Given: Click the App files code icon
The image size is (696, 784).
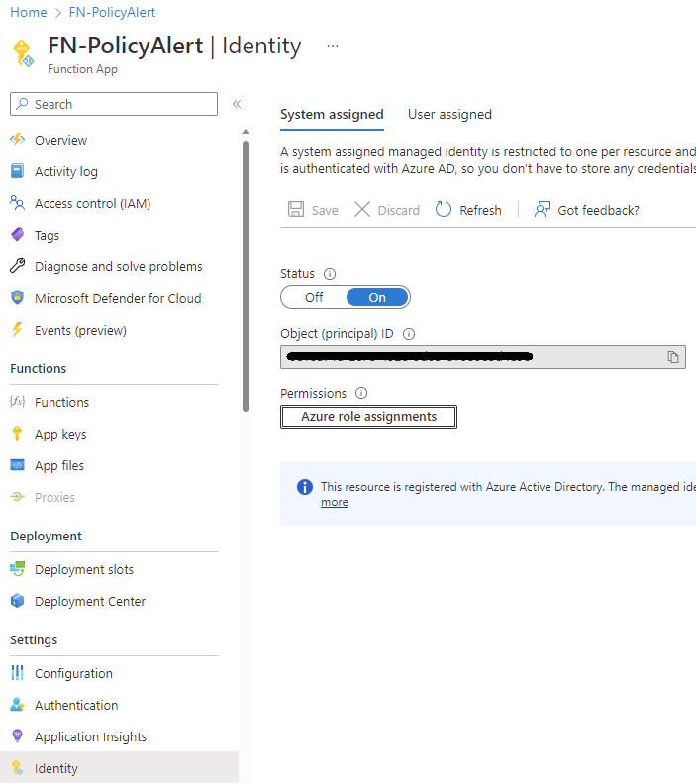Looking at the screenshot, I should click(x=18, y=465).
